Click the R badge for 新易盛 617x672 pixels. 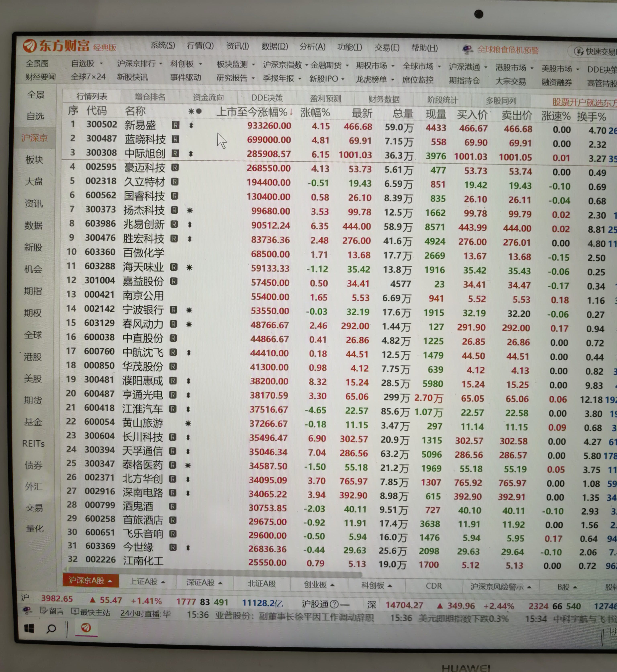(x=176, y=125)
